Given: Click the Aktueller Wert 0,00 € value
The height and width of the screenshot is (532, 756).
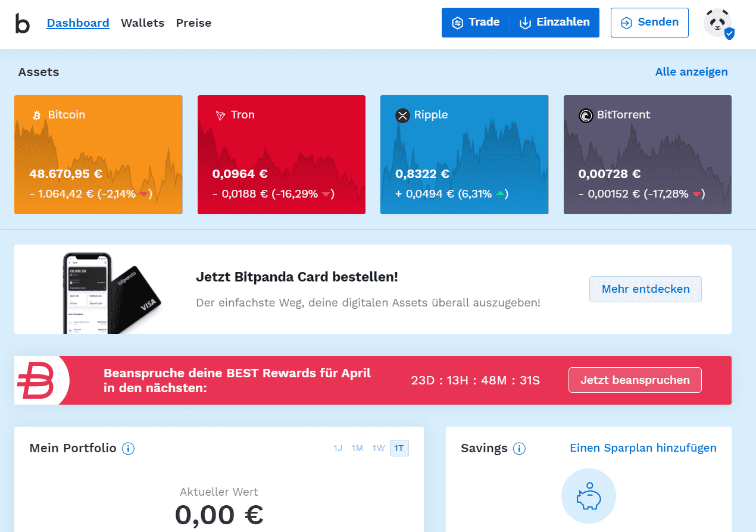Looking at the screenshot, I should 219,515.
